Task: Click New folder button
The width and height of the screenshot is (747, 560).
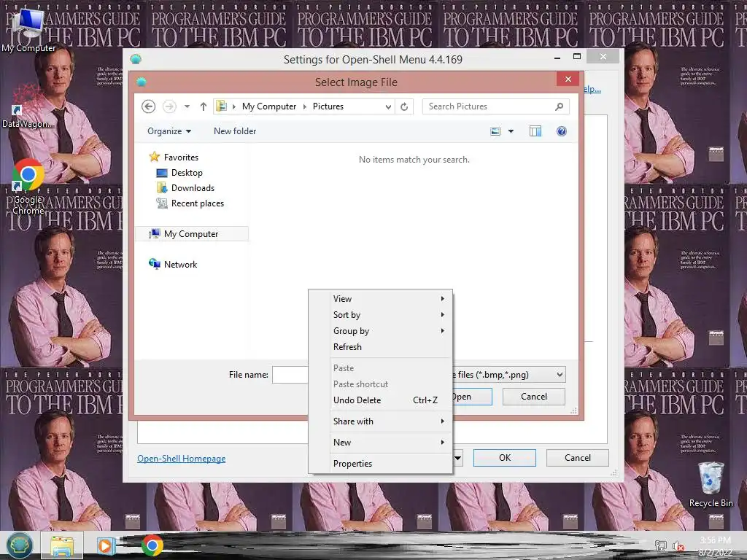Action: click(x=235, y=131)
